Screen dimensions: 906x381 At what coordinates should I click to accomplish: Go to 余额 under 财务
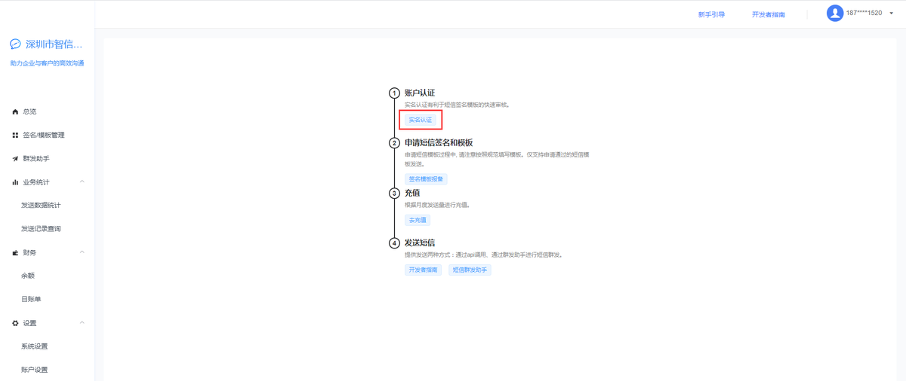(28, 276)
